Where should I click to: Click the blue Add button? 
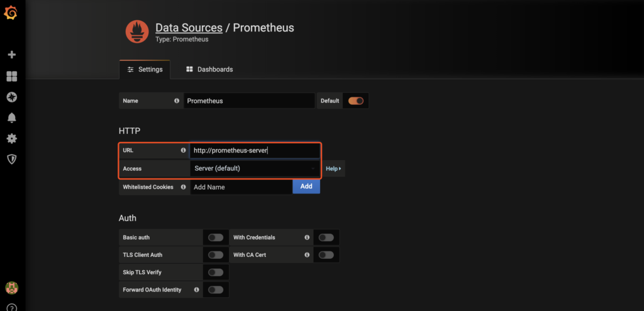point(306,186)
